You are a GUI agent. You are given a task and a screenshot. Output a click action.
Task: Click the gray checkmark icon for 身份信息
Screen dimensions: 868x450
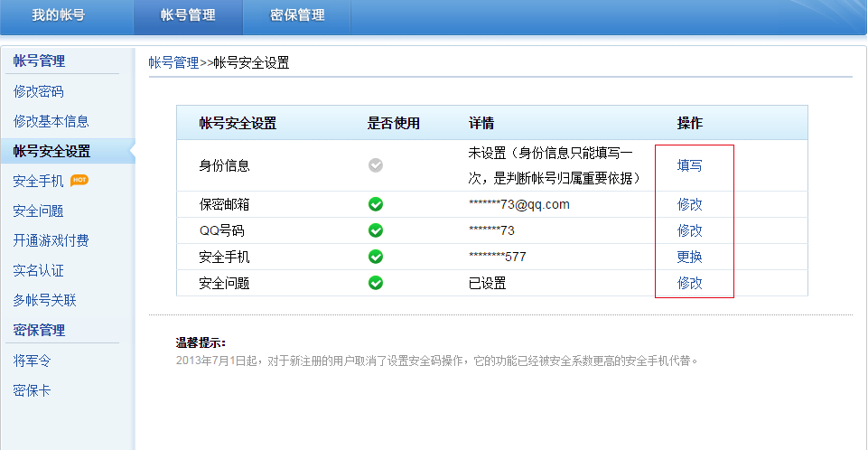click(376, 165)
